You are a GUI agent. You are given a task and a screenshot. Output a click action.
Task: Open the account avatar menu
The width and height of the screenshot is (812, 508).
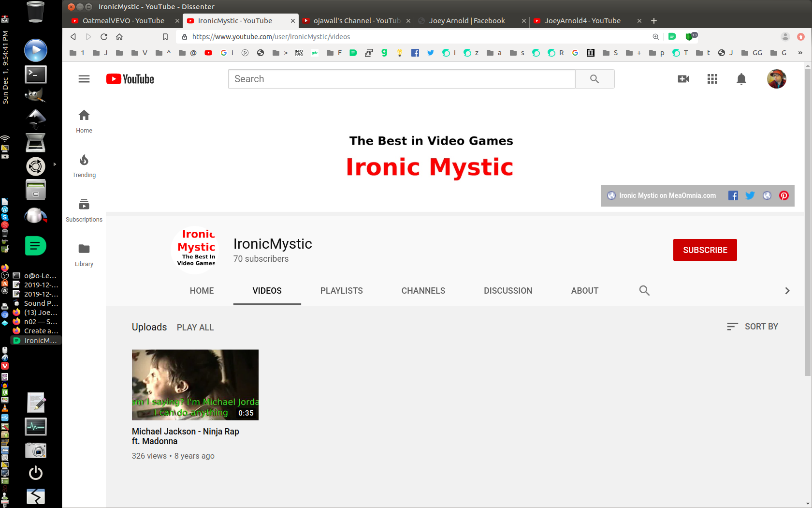[x=777, y=79]
